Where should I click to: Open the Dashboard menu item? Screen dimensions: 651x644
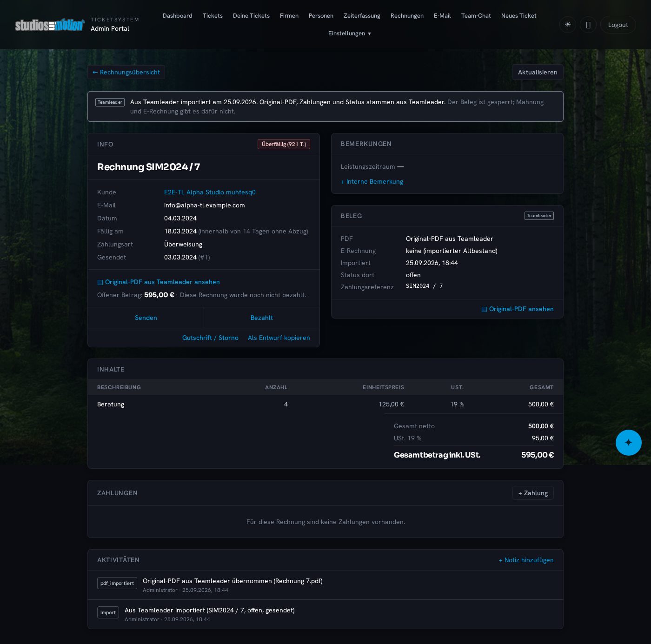tap(178, 16)
